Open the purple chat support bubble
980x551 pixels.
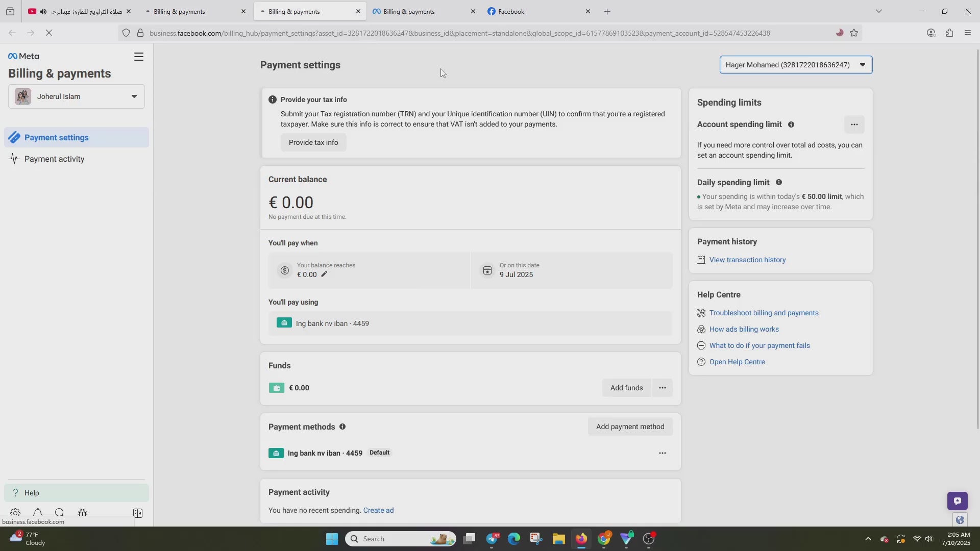[x=957, y=500]
